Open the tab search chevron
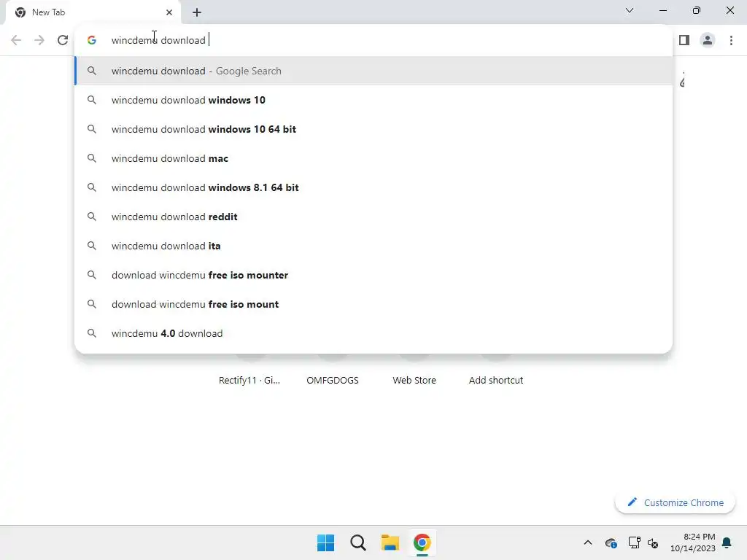Image resolution: width=747 pixels, height=560 pixels. coord(630,10)
